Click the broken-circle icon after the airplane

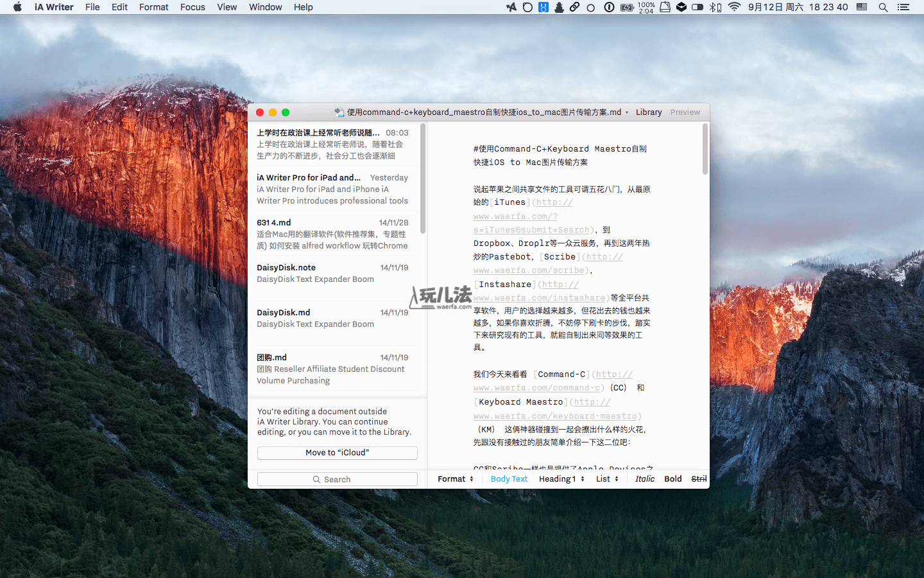pyautogui.click(x=527, y=7)
